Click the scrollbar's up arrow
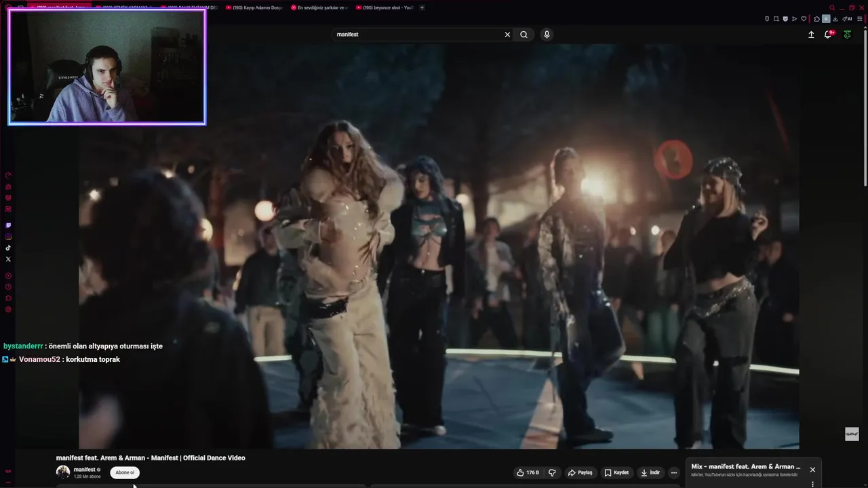Viewport: 868px width, 488px height. pyautogui.click(x=865, y=27)
